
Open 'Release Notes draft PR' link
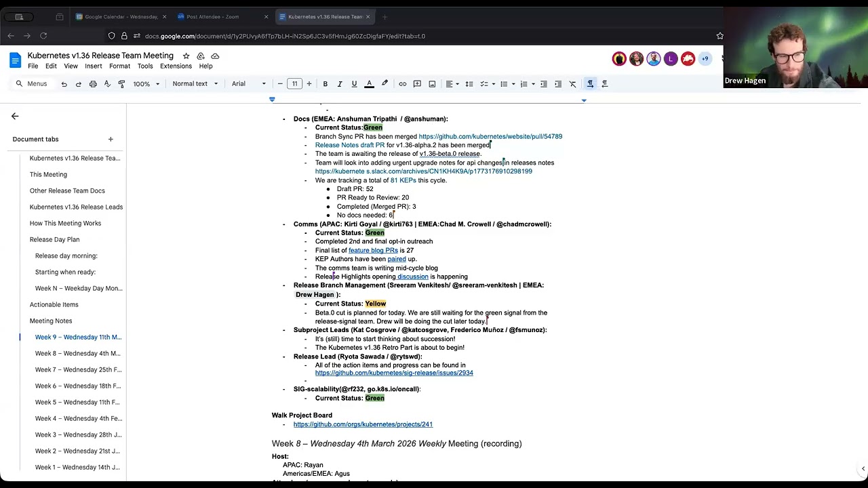(350, 145)
